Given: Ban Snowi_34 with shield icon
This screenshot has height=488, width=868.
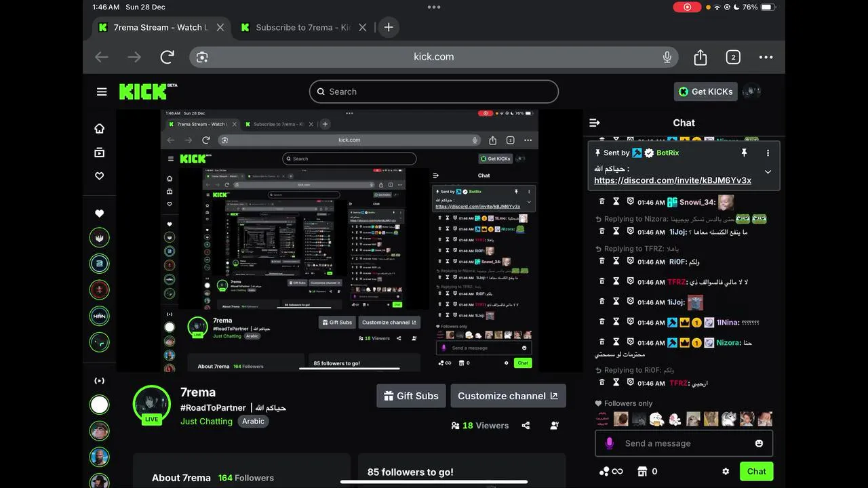Looking at the screenshot, I should click(630, 202).
